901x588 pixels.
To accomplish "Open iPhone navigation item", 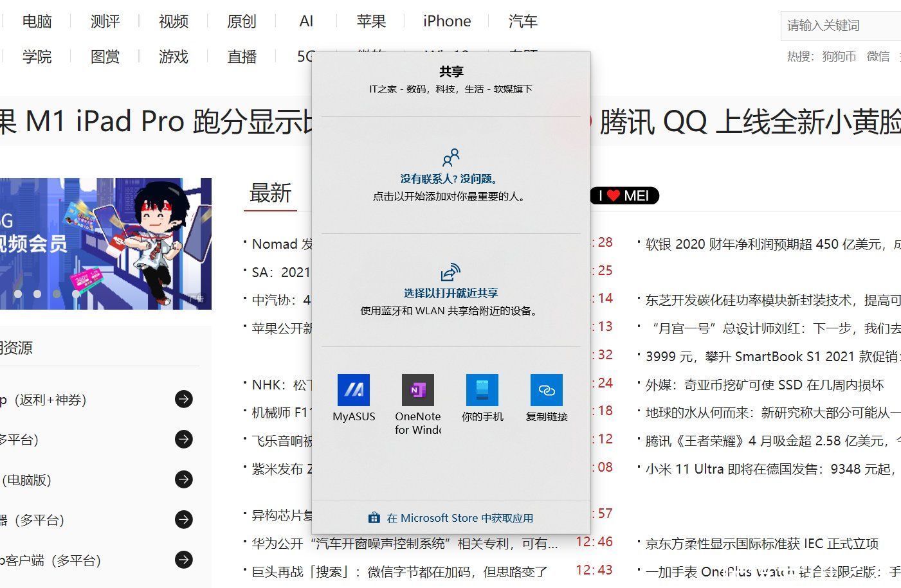I will (x=447, y=21).
